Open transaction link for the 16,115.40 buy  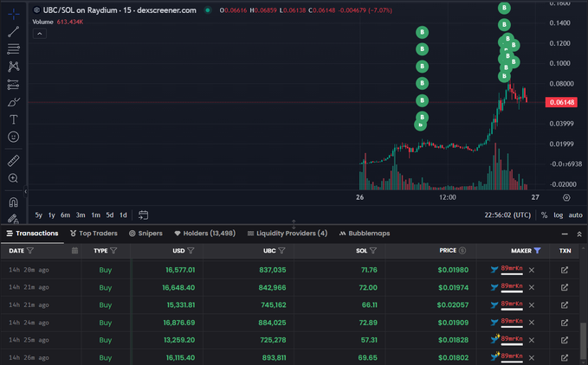pyautogui.click(x=565, y=357)
